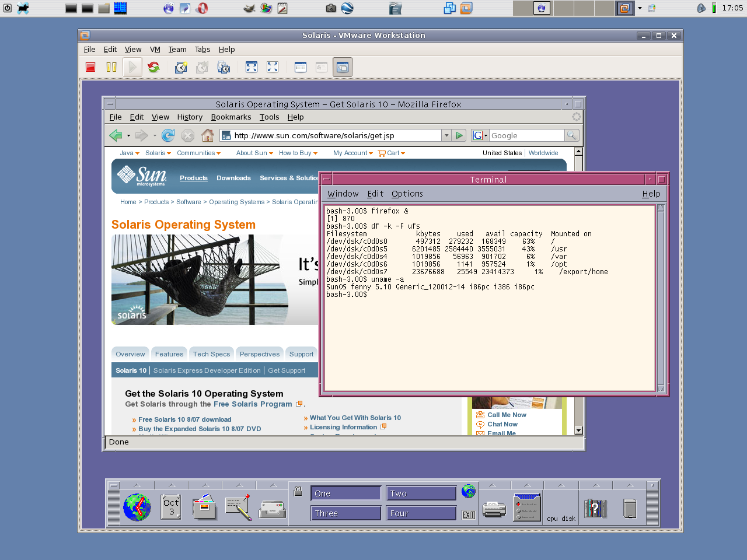Open the Bookmarks menu in Firefox
The height and width of the screenshot is (560, 747).
[x=231, y=117]
